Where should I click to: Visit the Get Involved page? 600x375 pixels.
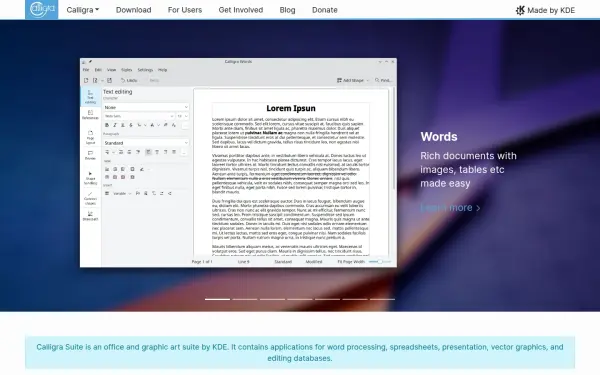coord(241,10)
